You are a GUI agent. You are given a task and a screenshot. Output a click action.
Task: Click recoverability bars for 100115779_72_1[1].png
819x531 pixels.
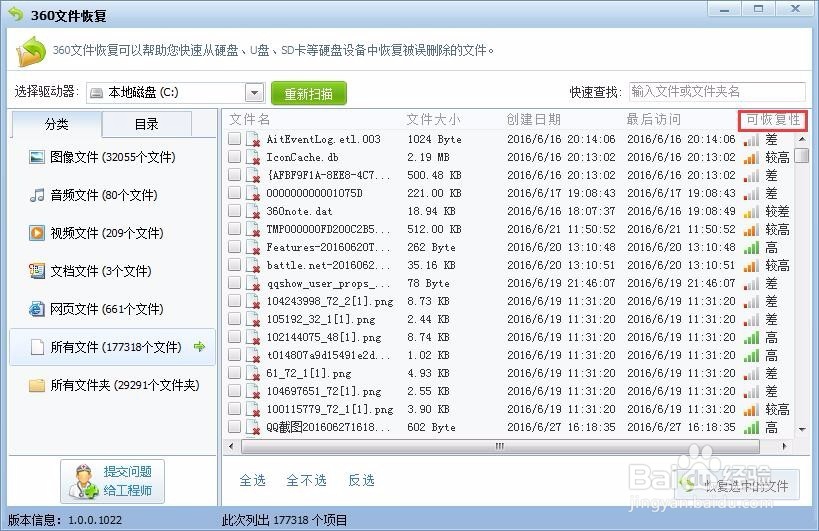point(751,409)
